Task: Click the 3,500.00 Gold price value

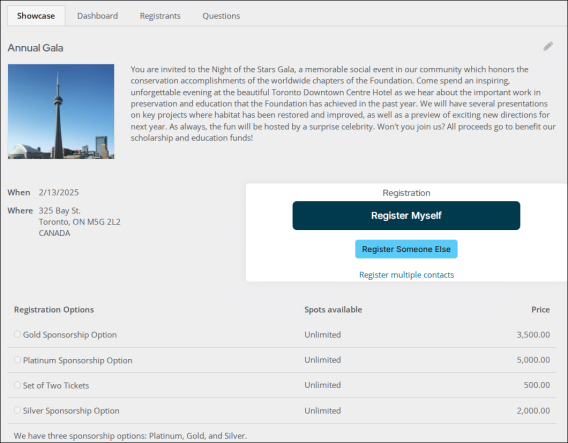Action: point(533,335)
